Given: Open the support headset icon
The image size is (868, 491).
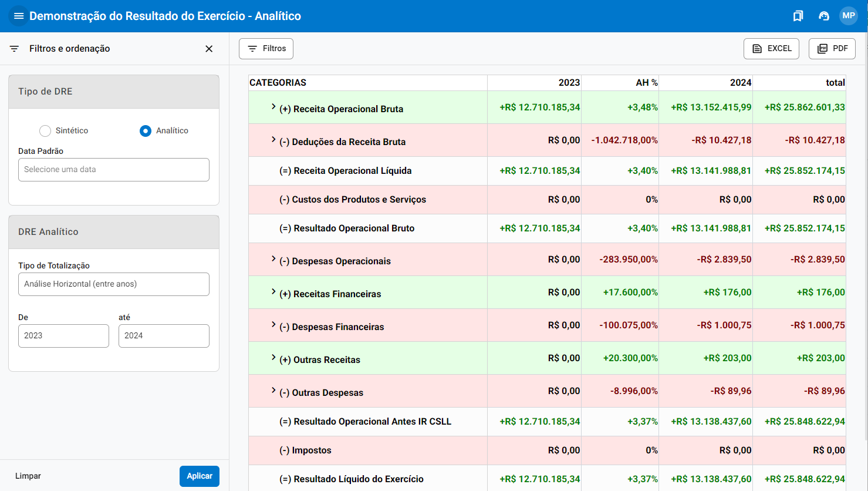Looking at the screenshot, I should pyautogui.click(x=823, y=16).
